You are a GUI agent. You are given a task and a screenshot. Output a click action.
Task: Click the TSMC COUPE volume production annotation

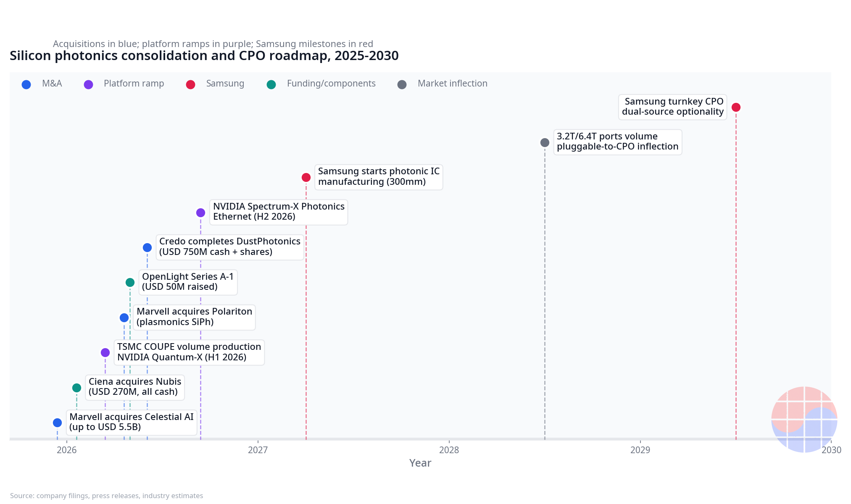point(189,352)
